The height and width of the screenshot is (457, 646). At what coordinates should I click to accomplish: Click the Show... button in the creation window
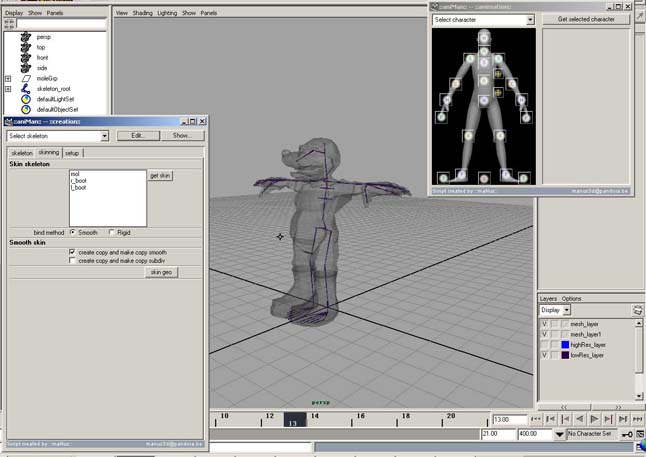(x=182, y=136)
